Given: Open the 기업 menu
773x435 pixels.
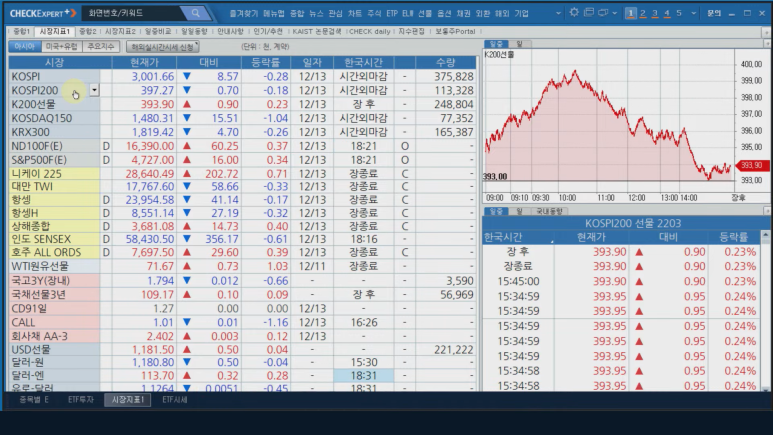Looking at the screenshot, I should [x=522, y=13].
